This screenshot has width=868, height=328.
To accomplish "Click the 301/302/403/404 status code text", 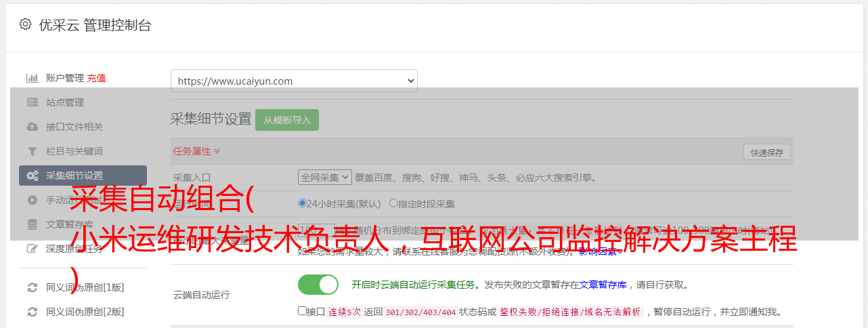I will (x=420, y=312).
